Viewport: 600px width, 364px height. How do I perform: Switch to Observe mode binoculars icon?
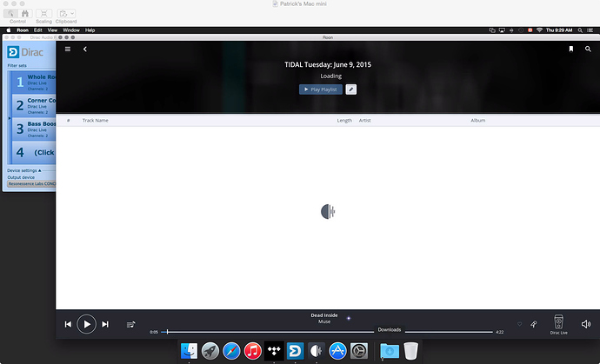[x=25, y=14]
